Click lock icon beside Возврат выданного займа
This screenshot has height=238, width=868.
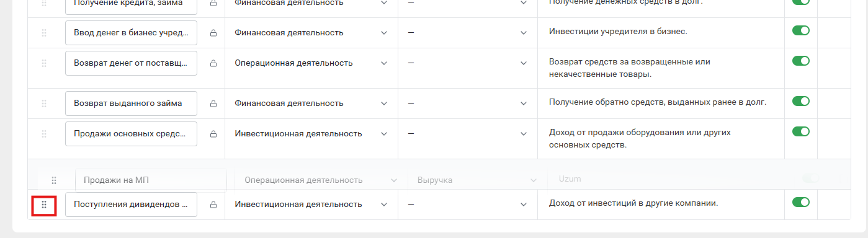click(213, 104)
